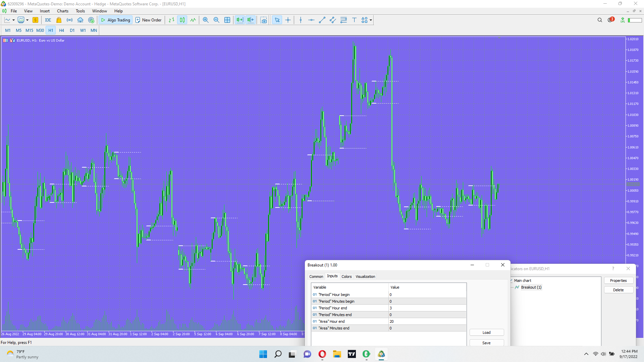644x362 pixels.
Task: Expand the objects/shapes dropdown arrow
Action: point(371,20)
